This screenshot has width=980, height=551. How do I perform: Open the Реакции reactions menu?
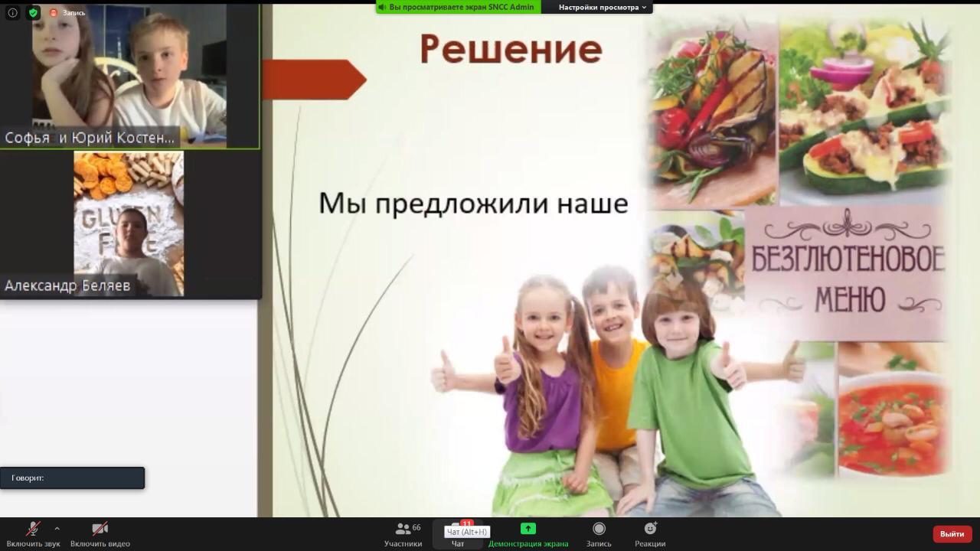pyautogui.click(x=650, y=533)
